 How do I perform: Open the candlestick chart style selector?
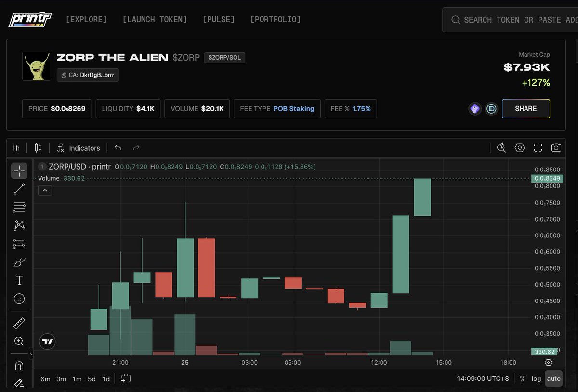pos(38,148)
